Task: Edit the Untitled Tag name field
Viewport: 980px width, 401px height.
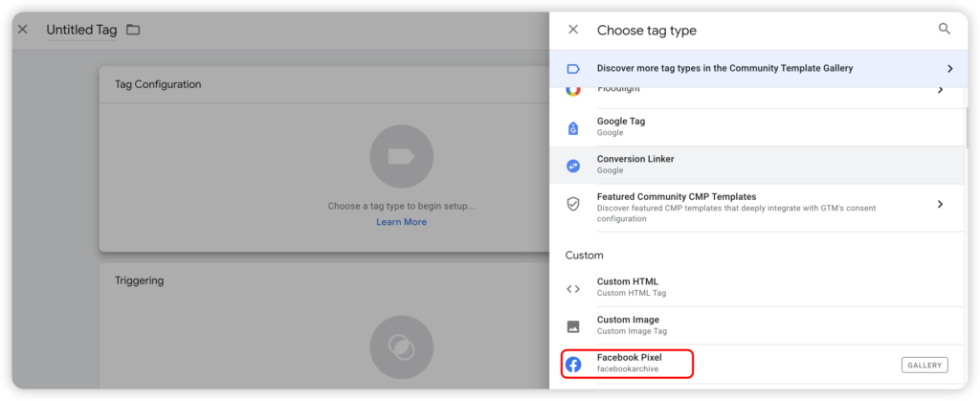Action: 81,30
